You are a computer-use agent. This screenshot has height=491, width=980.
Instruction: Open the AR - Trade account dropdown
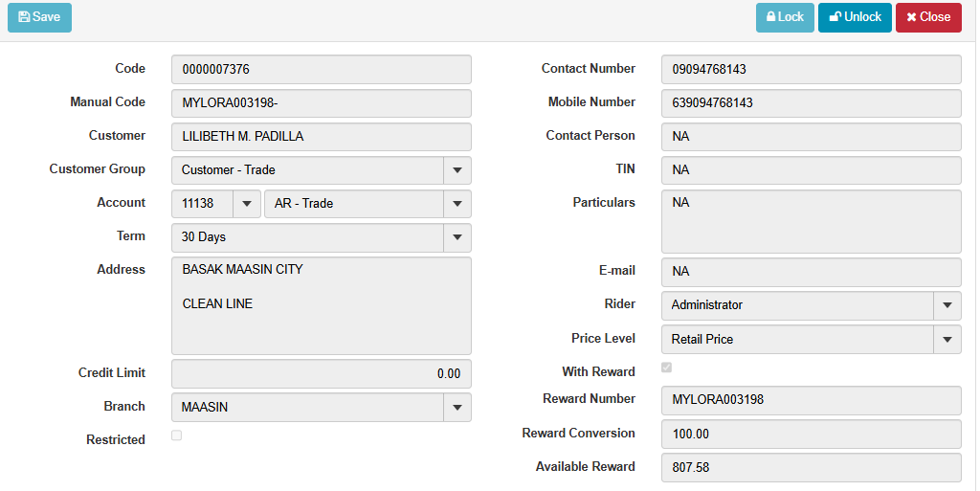tap(457, 204)
